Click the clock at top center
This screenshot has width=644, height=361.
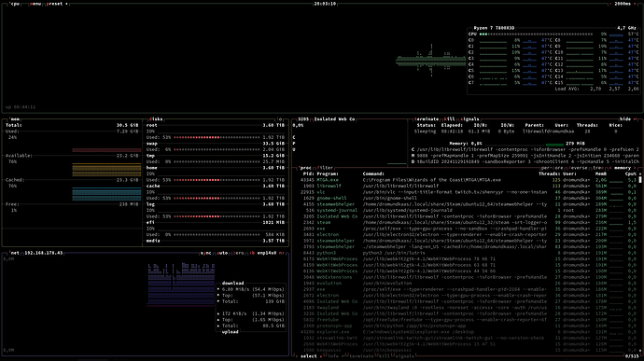pyautogui.click(x=326, y=4)
